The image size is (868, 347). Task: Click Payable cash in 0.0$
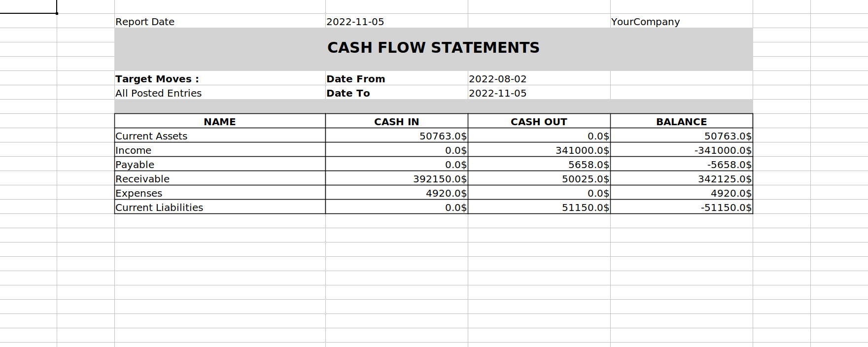(x=396, y=164)
